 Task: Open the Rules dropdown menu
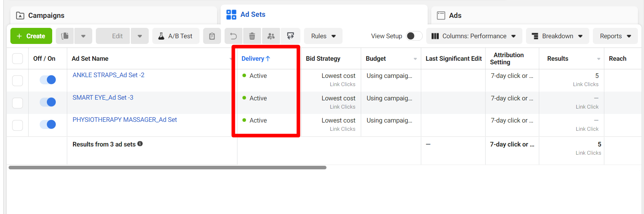[323, 36]
